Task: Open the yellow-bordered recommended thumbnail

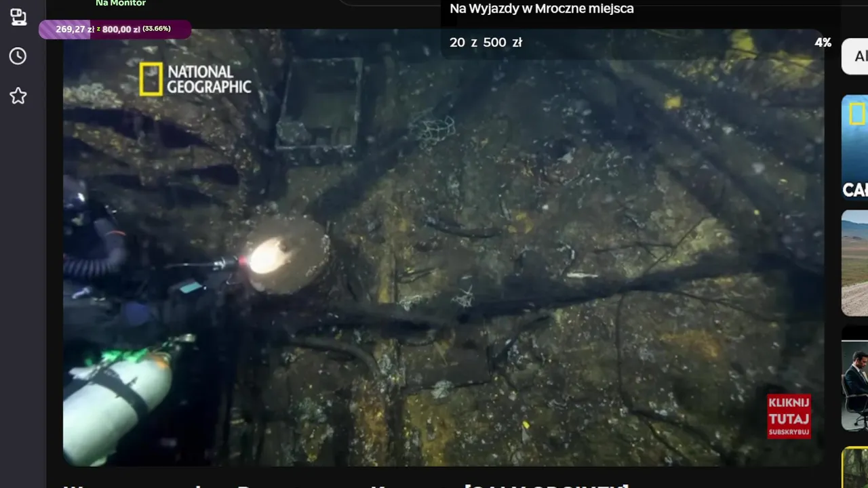Action: click(854, 467)
